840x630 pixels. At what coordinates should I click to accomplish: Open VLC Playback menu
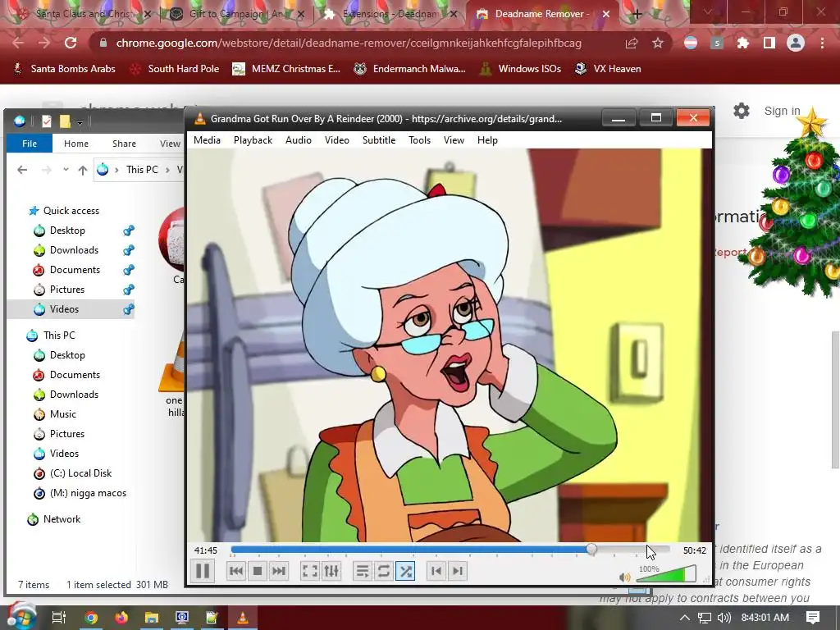tap(253, 139)
